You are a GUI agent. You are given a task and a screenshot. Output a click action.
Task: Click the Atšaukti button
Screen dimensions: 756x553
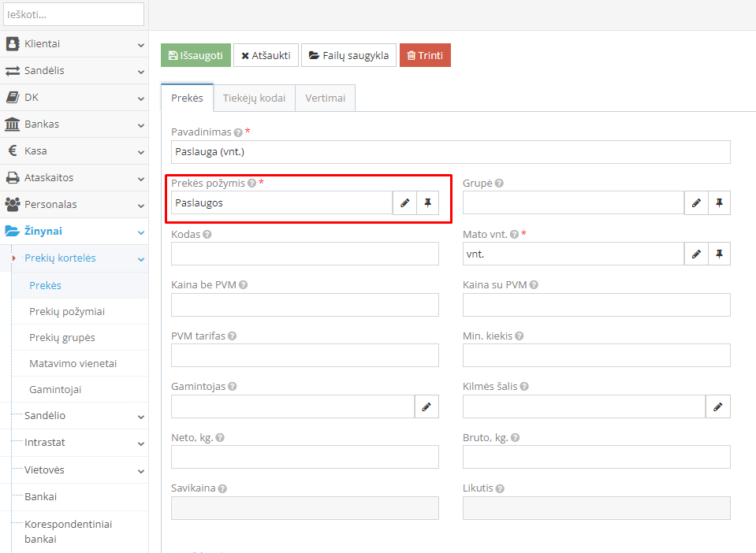(266, 55)
